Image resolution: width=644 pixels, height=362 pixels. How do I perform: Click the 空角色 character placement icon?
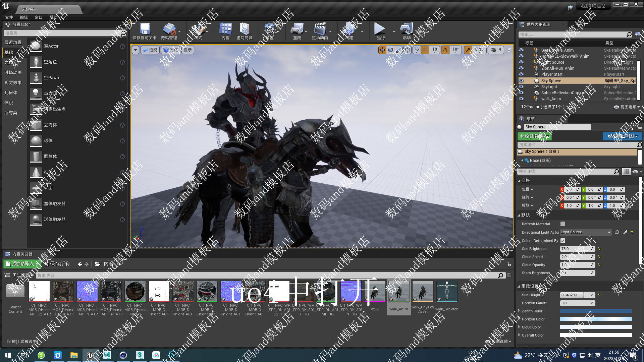[x=36, y=62]
